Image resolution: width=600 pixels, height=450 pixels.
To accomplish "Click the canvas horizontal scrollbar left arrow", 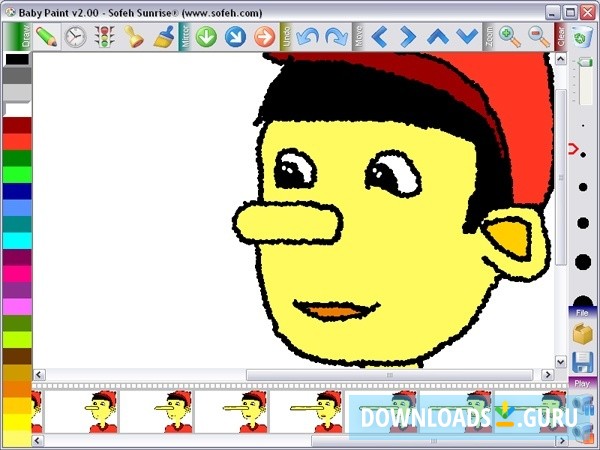I will (39, 375).
